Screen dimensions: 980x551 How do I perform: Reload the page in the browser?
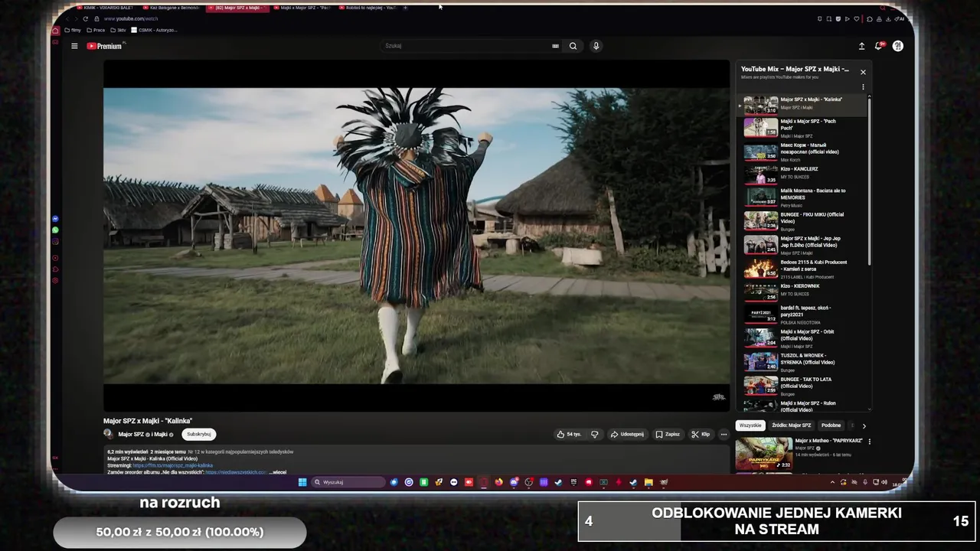tap(85, 18)
